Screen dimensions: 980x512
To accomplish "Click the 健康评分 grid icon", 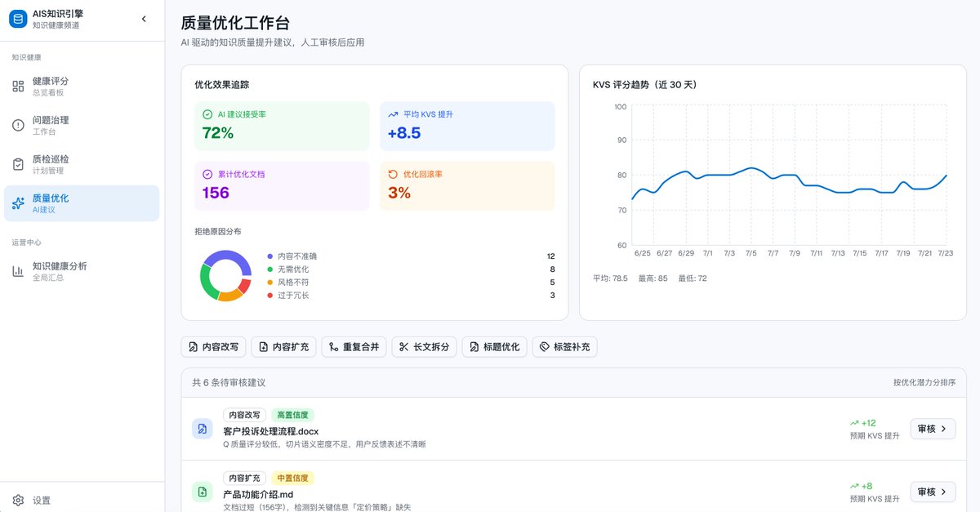I will (x=18, y=87).
